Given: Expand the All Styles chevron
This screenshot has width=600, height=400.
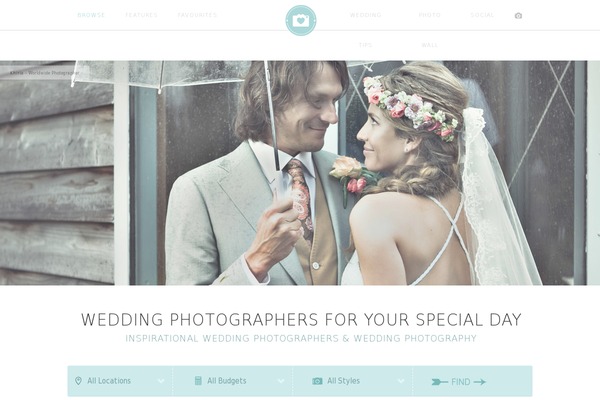Looking at the screenshot, I should (401, 381).
